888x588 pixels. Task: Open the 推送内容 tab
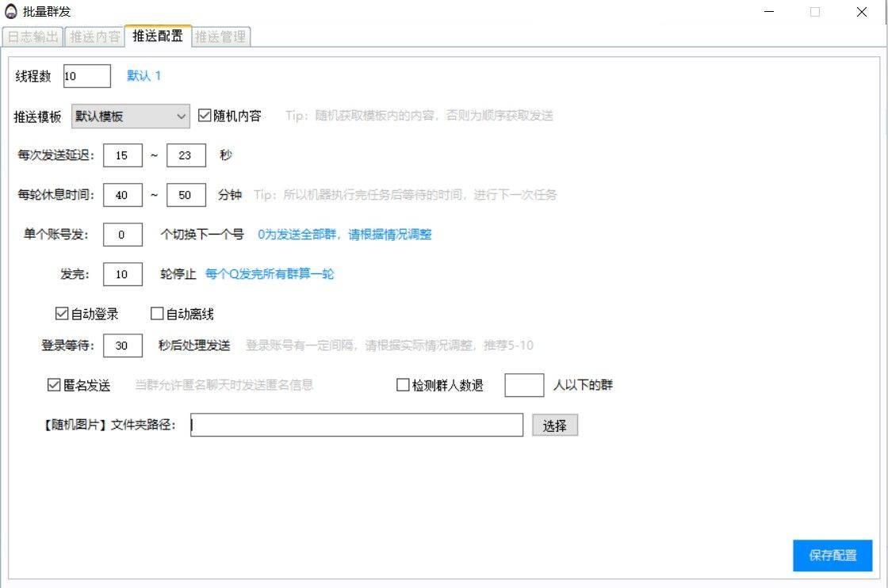click(x=95, y=36)
